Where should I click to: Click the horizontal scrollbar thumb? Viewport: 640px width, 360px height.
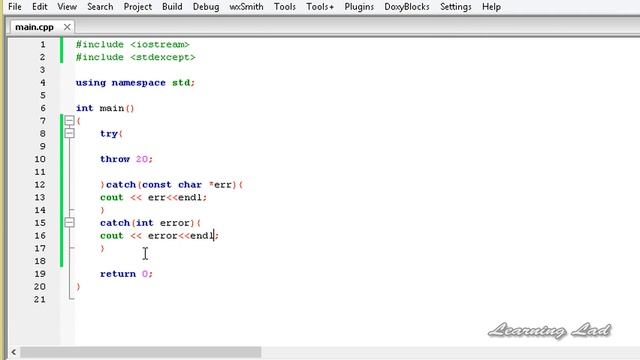click(141, 352)
